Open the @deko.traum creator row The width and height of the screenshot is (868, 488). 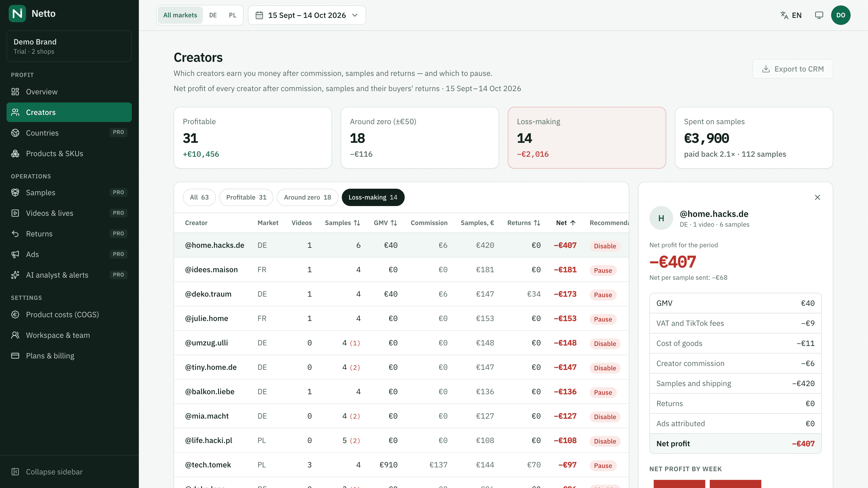coord(401,294)
